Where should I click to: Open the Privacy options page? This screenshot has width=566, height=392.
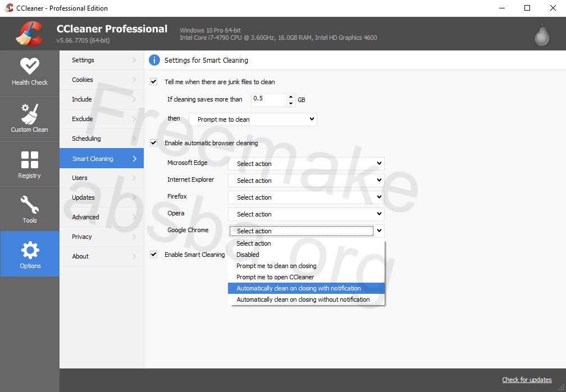(x=102, y=237)
